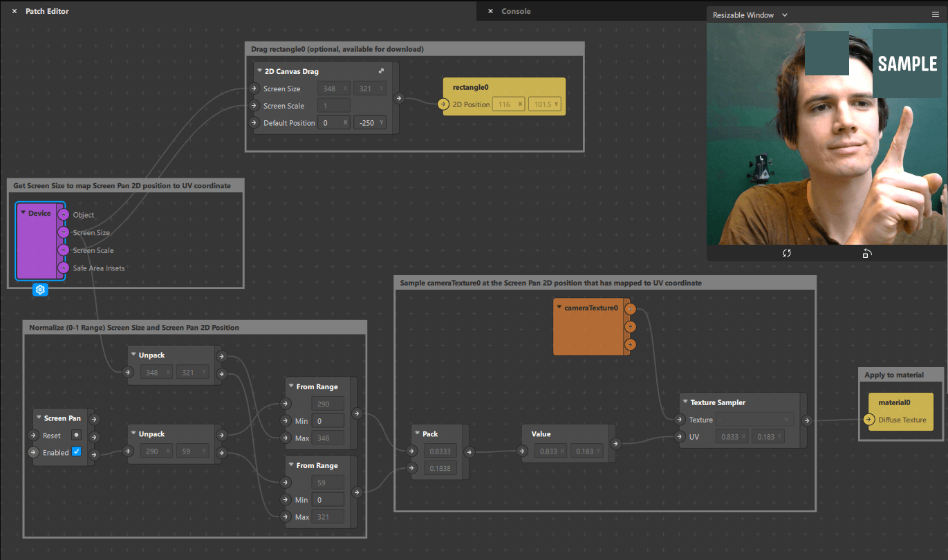Click the reset orientation icon under preview
Screen dimensions: 948x560
point(866,253)
